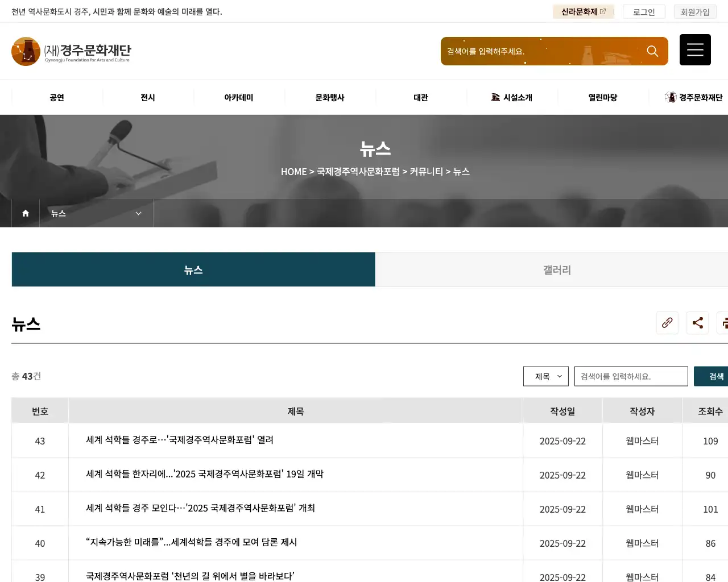The width and height of the screenshot is (728, 582).
Task: Click the 로그인 button
Action: (643, 11)
